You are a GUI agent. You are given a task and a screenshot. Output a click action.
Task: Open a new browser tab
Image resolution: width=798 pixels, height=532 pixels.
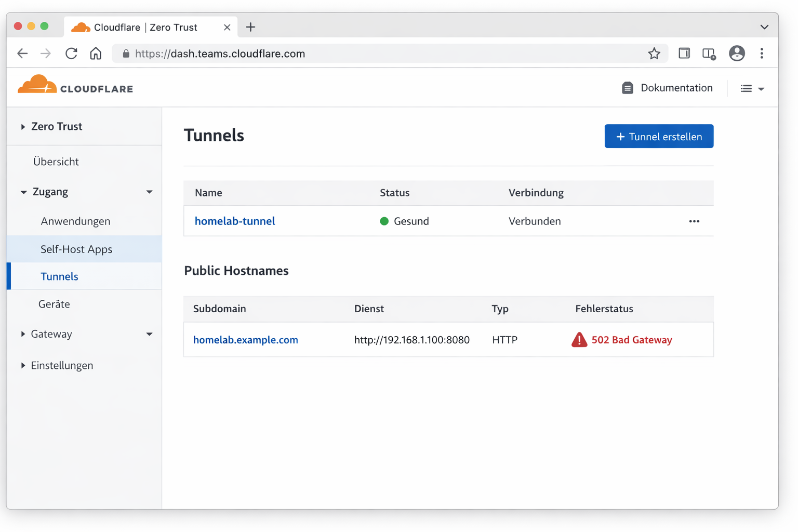tap(250, 27)
